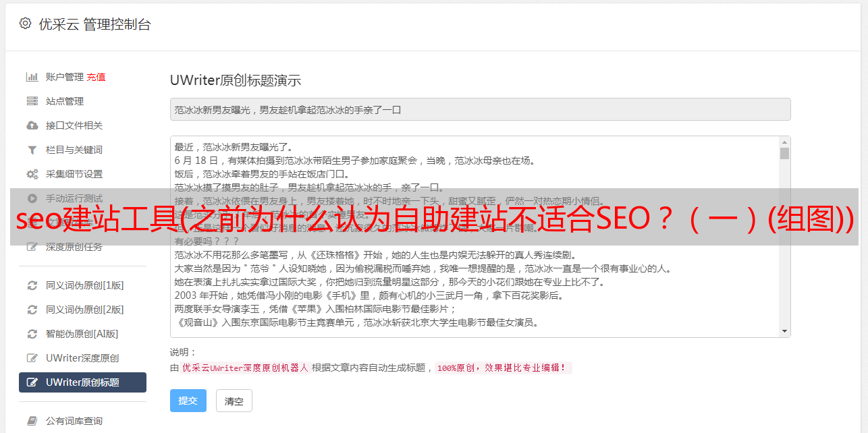Click the gears icon for 采集细节设置

coord(32,174)
